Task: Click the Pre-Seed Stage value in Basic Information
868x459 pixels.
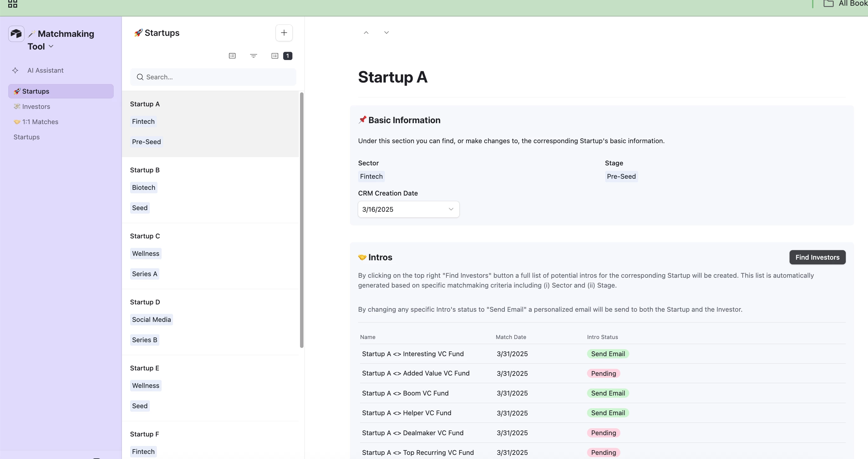Action: coord(621,176)
